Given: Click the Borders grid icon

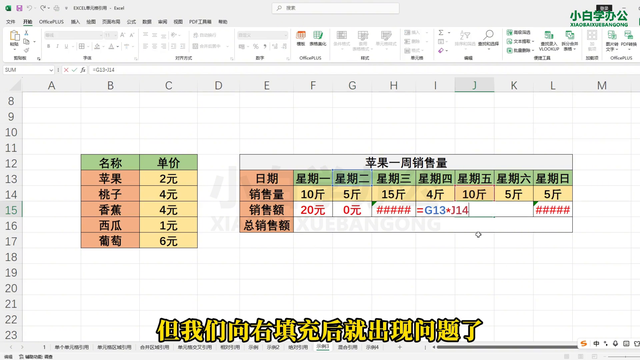Looking at the screenshot, I should [x=82, y=47].
